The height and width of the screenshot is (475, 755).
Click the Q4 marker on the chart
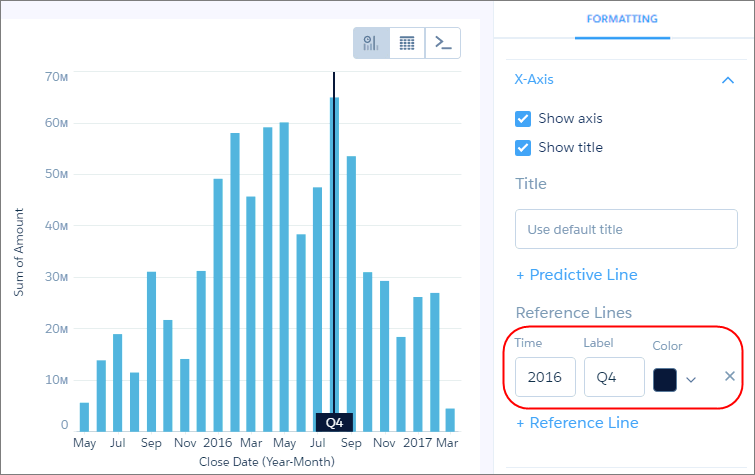tap(334, 422)
